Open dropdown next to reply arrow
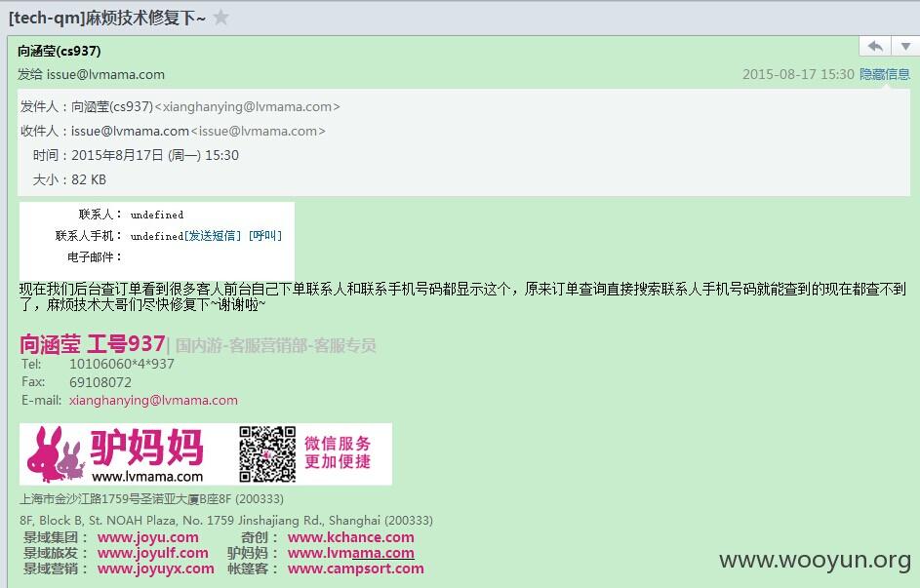The height and width of the screenshot is (588, 920). pos(905,46)
